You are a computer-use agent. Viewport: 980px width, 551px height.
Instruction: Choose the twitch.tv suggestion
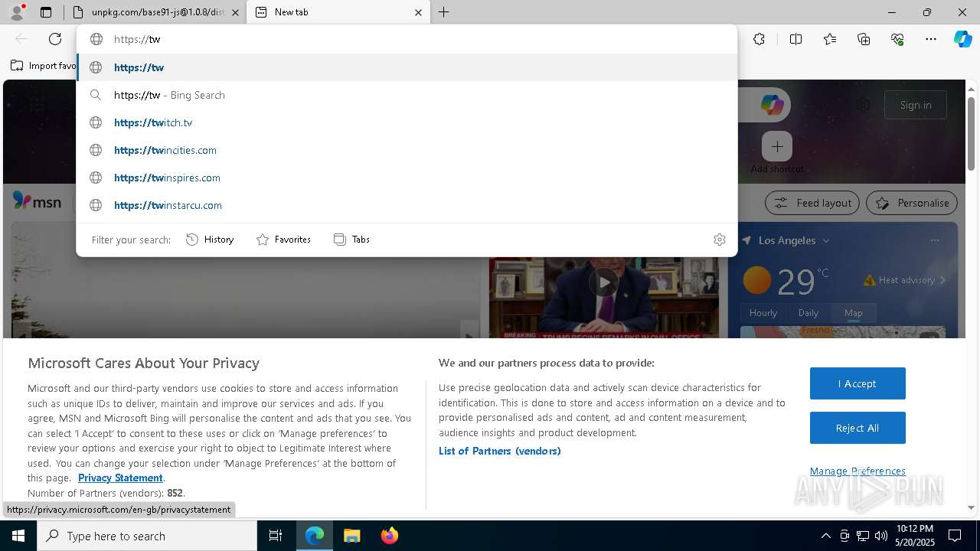pyautogui.click(x=407, y=122)
